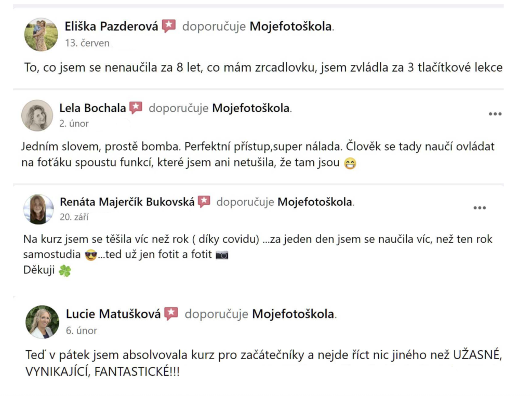Follow the Mojefotoškola link in Renáta's review
Viewport: 532px width, 396px height.
[314, 202]
